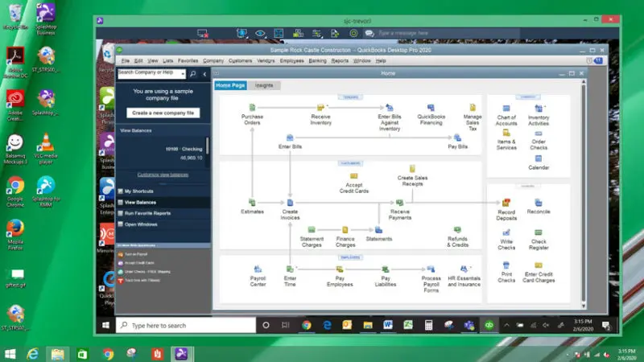
Task: Open QuickBooks Financing icon
Action: 431,108
